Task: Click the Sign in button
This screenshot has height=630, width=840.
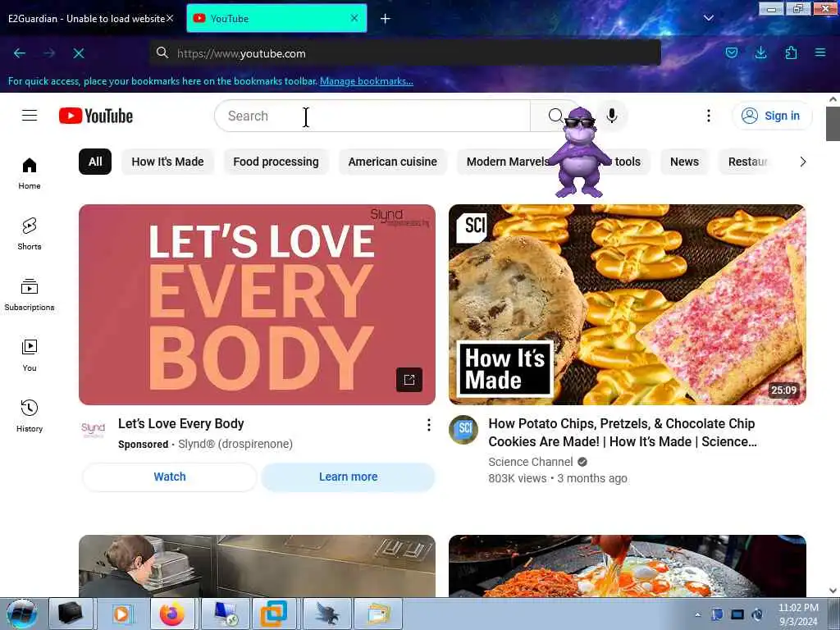Action: [x=771, y=116]
